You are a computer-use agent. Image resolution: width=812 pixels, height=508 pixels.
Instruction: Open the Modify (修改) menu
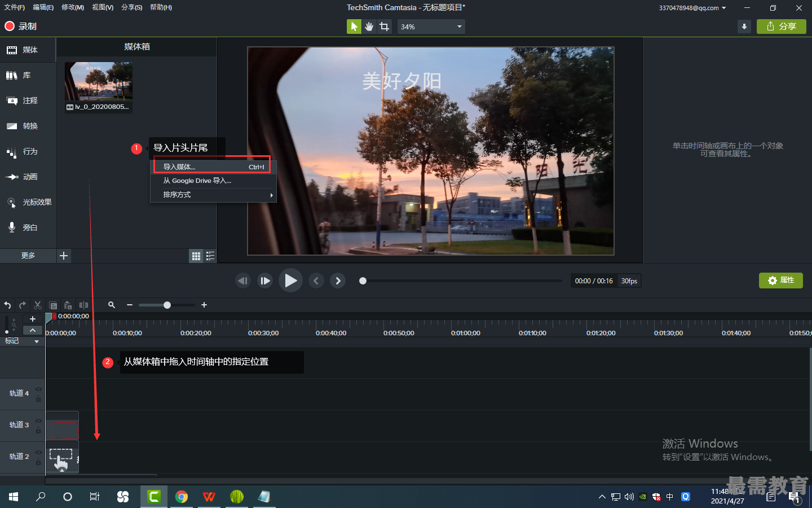pyautogui.click(x=73, y=7)
